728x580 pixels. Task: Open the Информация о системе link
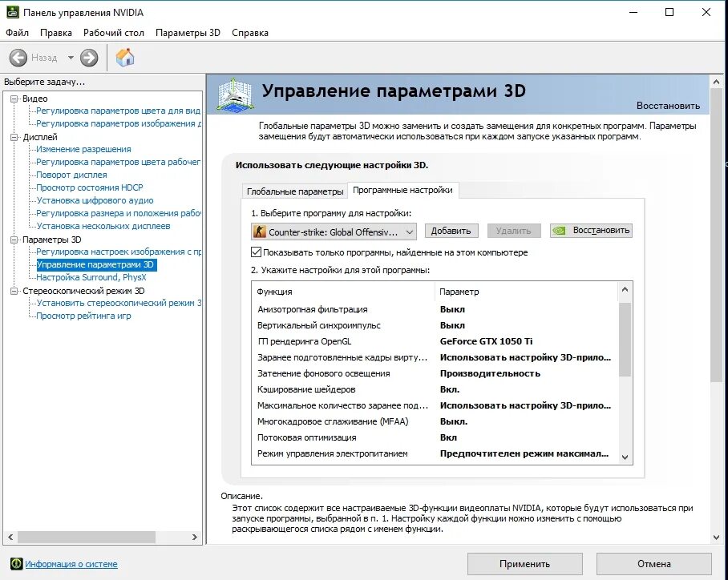(71, 564)
